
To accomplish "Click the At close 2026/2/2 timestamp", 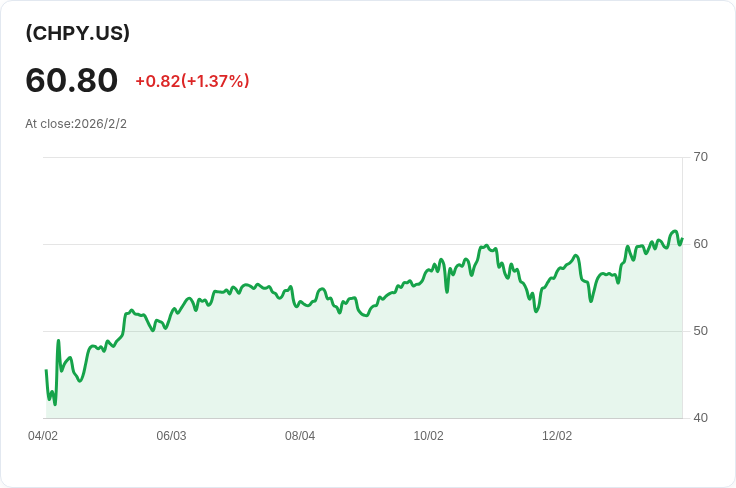I will coord(76,124).
